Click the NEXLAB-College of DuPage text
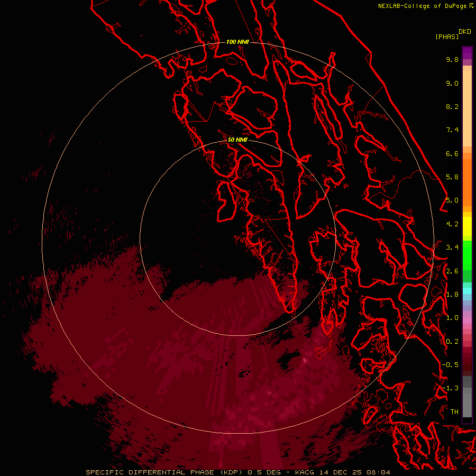Image resolution: width=476 pixels, height=476 pixels. tap(423, 6)
